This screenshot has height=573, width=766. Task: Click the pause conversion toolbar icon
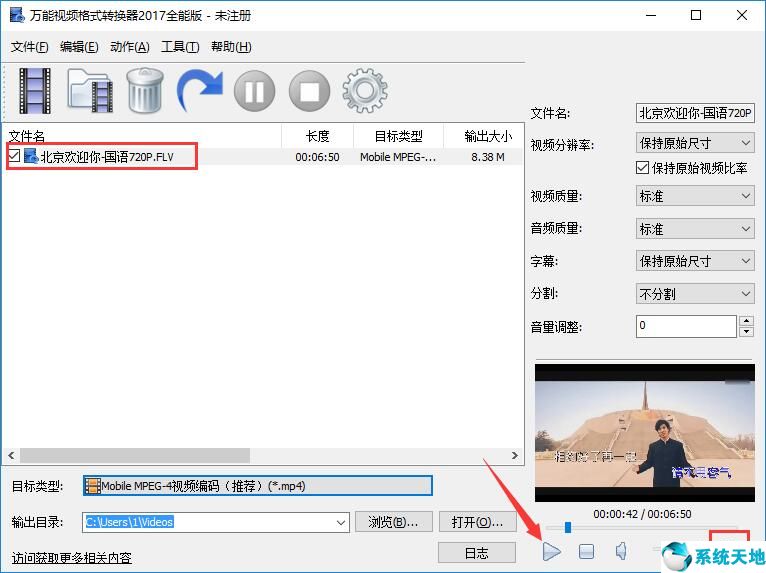click(x=254, y=92)
